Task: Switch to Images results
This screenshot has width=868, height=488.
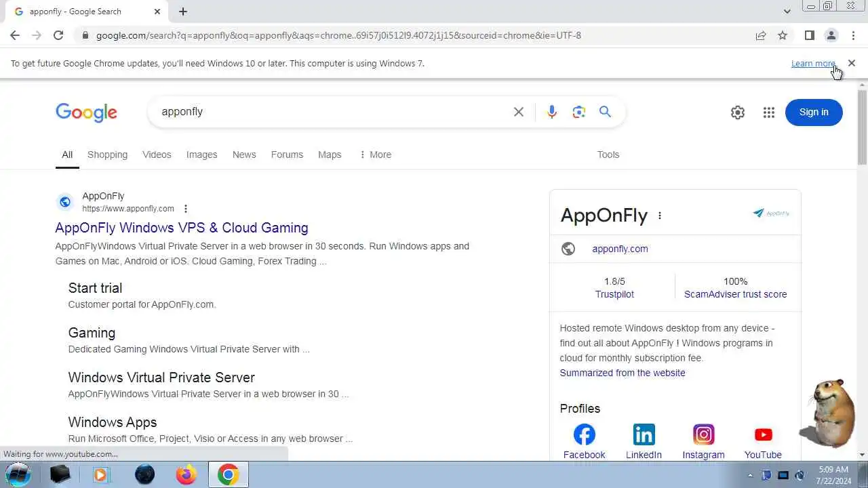Action: click(x=202, y=155)
